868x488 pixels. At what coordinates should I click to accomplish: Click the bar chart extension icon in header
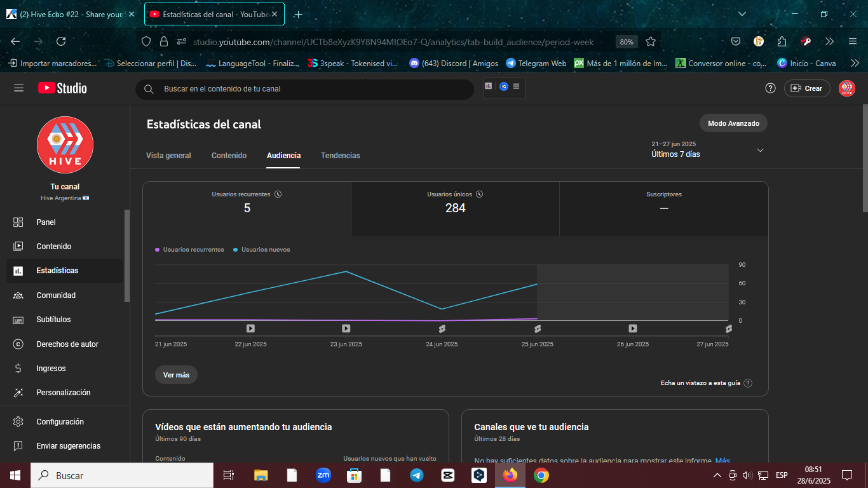(489, 86)
